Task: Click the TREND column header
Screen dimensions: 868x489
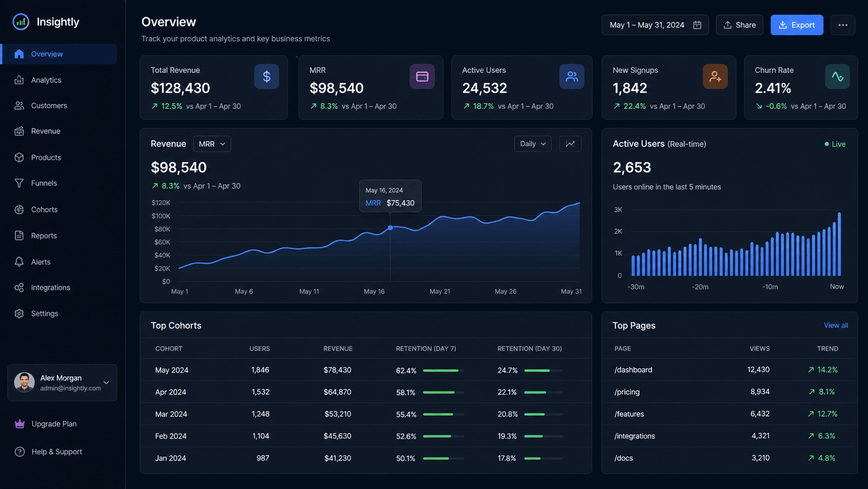Action: click(x=828, y=349)
